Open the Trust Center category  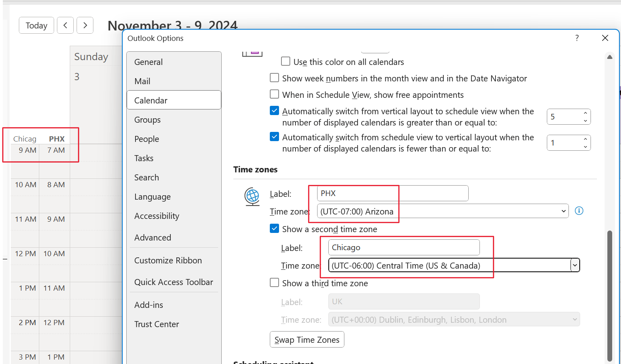[174, 324]
